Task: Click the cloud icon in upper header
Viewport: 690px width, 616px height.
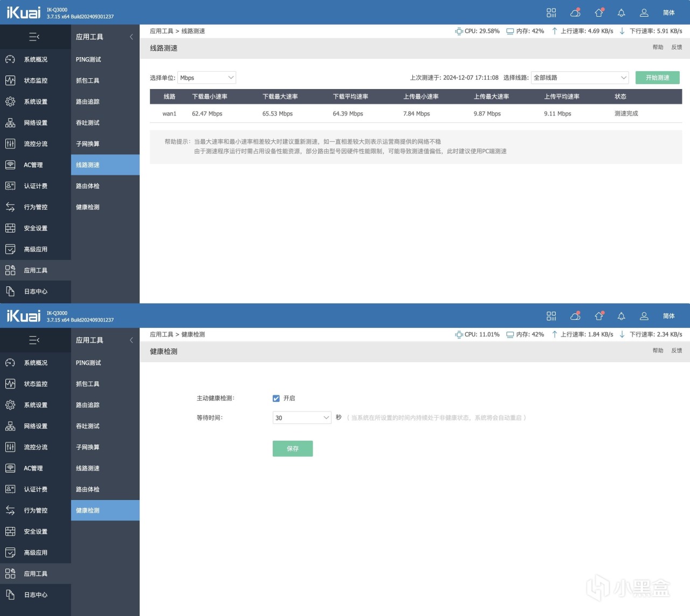Action: pos(575,12)
